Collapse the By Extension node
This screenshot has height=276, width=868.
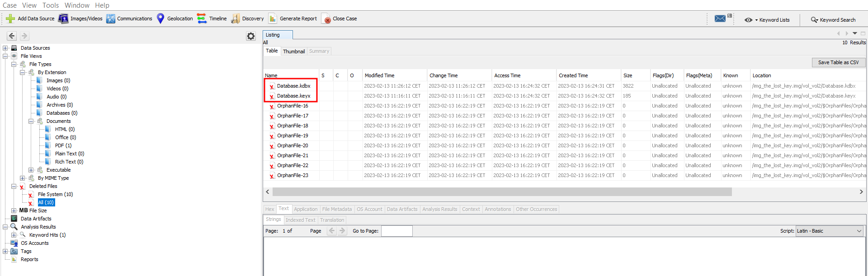point(23,72)
